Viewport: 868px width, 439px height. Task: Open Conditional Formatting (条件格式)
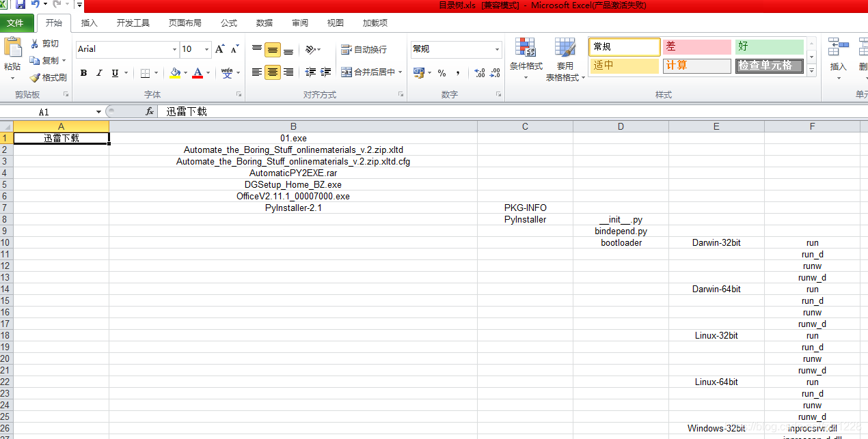(526, 59)
